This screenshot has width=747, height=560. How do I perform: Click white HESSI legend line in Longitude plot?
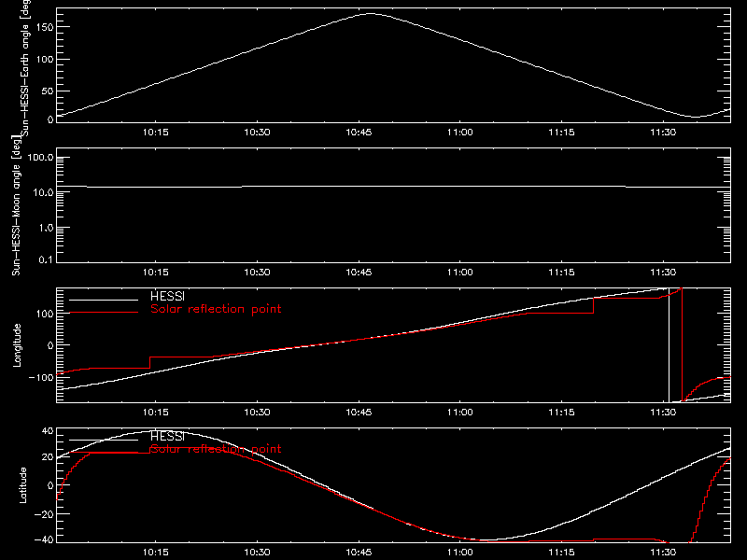[104, 300]
